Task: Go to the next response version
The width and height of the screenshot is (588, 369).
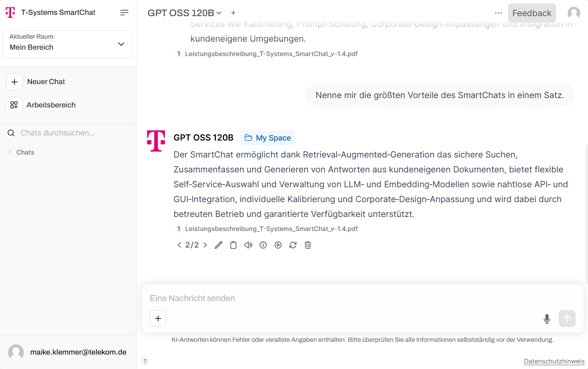Action: pyautogui.click(x=205, y=245)
